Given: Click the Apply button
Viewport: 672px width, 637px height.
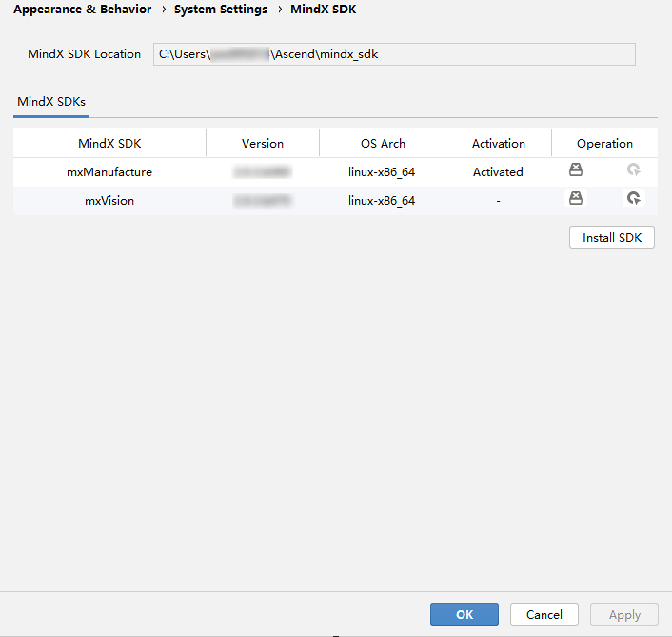Looking at the screenshot, I should tap(624, 614).
